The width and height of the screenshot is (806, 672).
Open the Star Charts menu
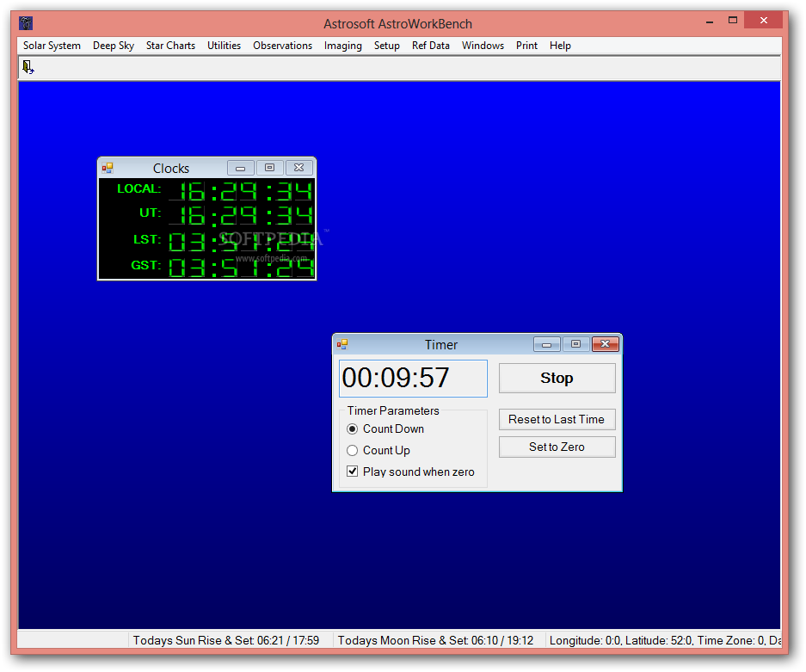pos(170,46)
